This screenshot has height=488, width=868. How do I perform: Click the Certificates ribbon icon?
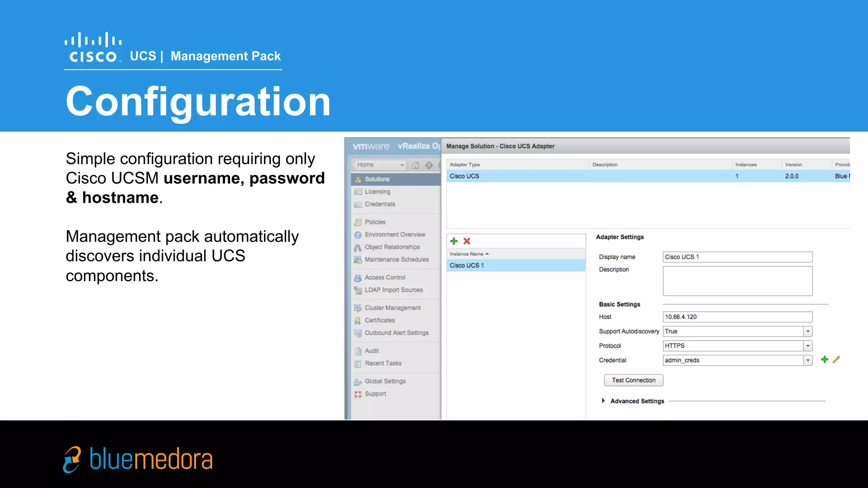click(358, 321)
